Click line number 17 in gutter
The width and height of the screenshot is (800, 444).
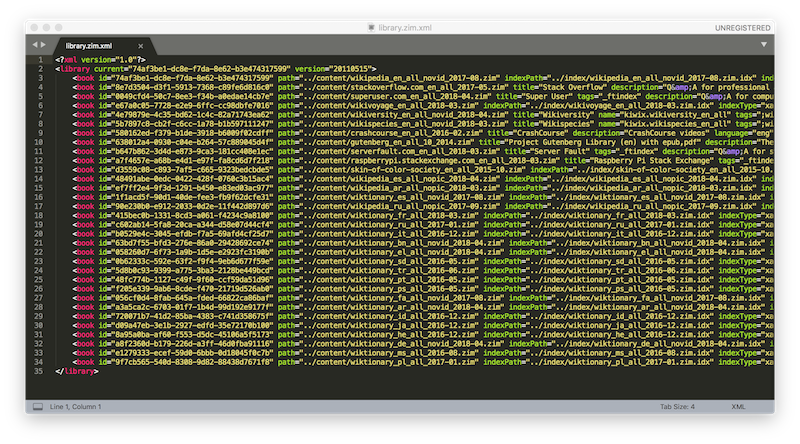[39, 207]
